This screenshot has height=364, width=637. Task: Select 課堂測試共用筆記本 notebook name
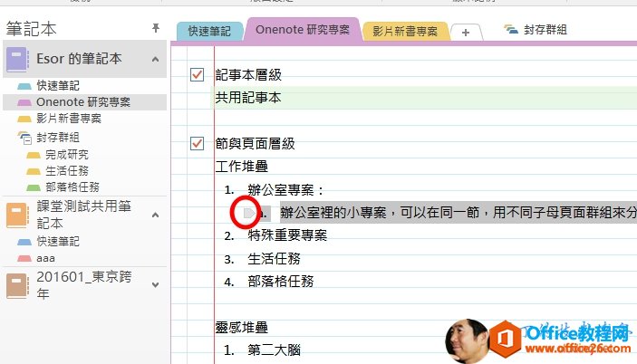pyautogui.click(x=83, y=215)
